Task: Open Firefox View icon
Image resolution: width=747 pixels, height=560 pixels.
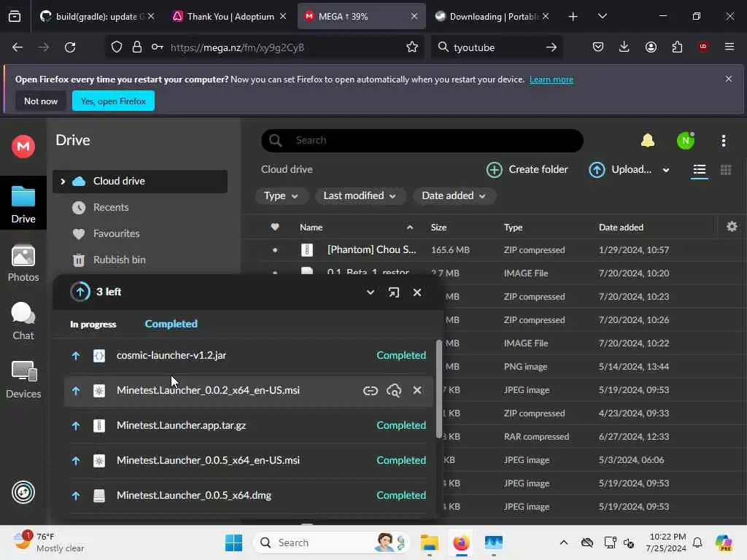Action: pyautogui.click(x=15, y=16)
